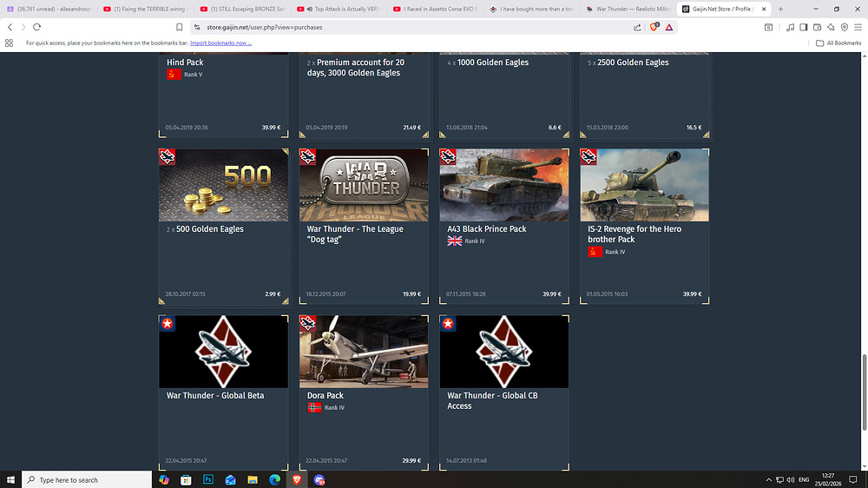Open Photoshop from the taskbar

tap(208, 479)
